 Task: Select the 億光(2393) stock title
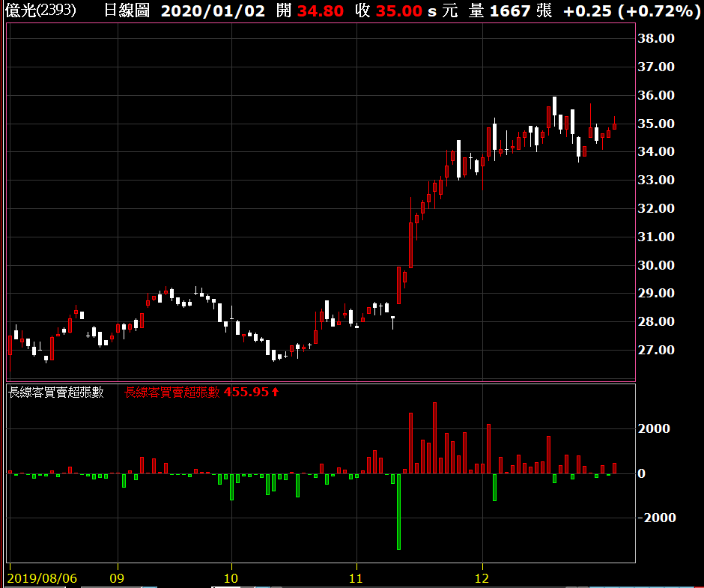pyautogui.click(x=40, y=10)
